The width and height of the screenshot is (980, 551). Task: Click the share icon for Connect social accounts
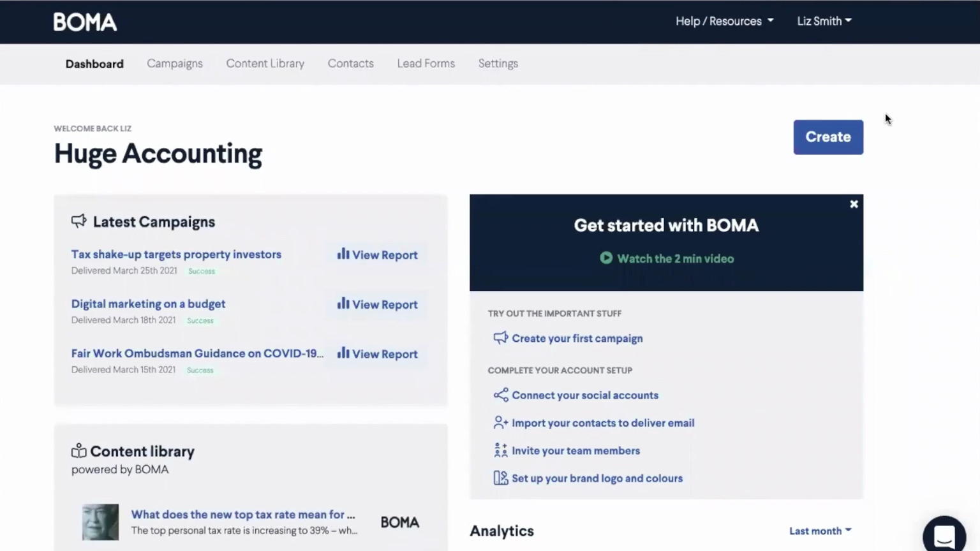point(501,395)
